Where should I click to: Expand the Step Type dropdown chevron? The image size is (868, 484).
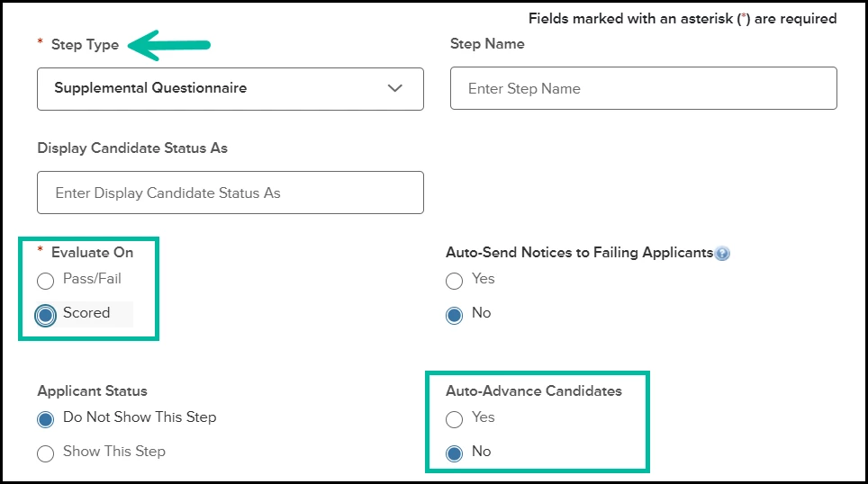394,88
